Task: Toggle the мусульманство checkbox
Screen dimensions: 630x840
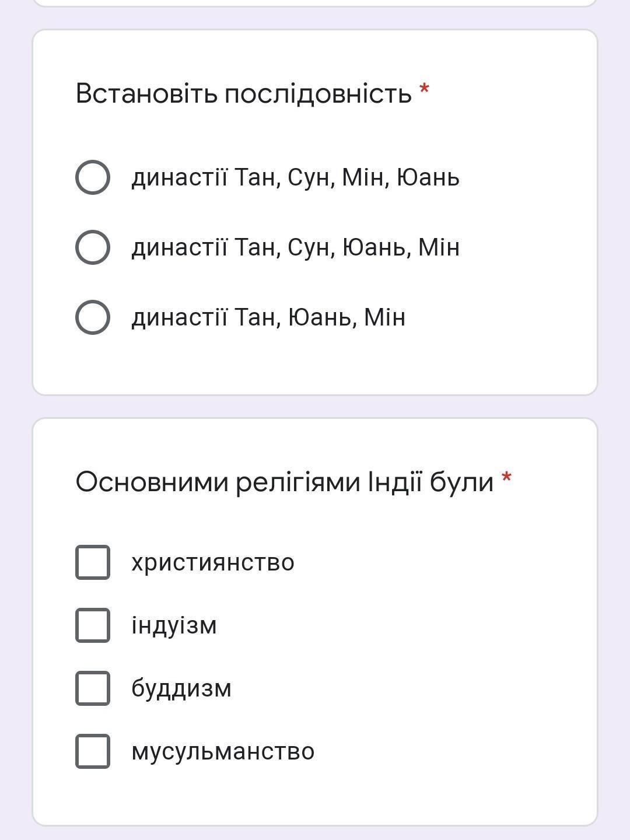Action: pyautogui.click(x=93, y=751)
